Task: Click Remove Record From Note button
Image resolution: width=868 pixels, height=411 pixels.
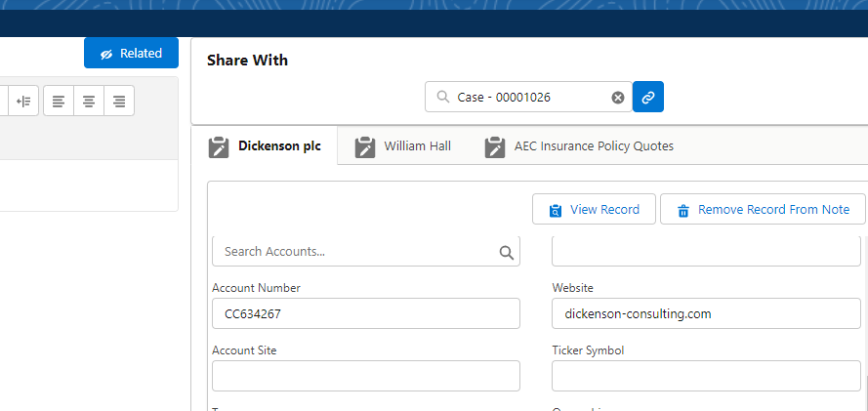Action: [x=763, y=209]
